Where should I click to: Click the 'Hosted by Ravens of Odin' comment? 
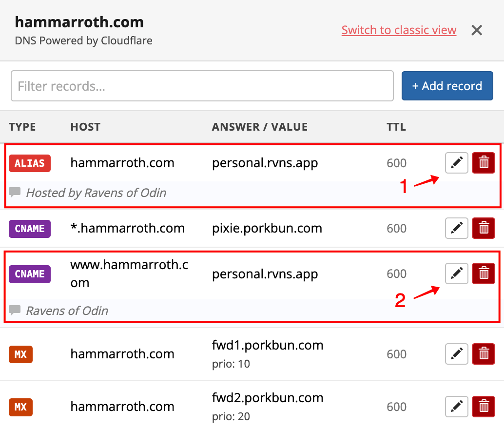click(96, 193)
